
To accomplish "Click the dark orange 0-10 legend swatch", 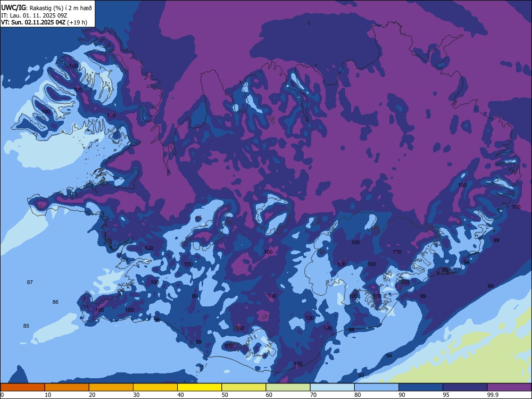I will 22,387.
